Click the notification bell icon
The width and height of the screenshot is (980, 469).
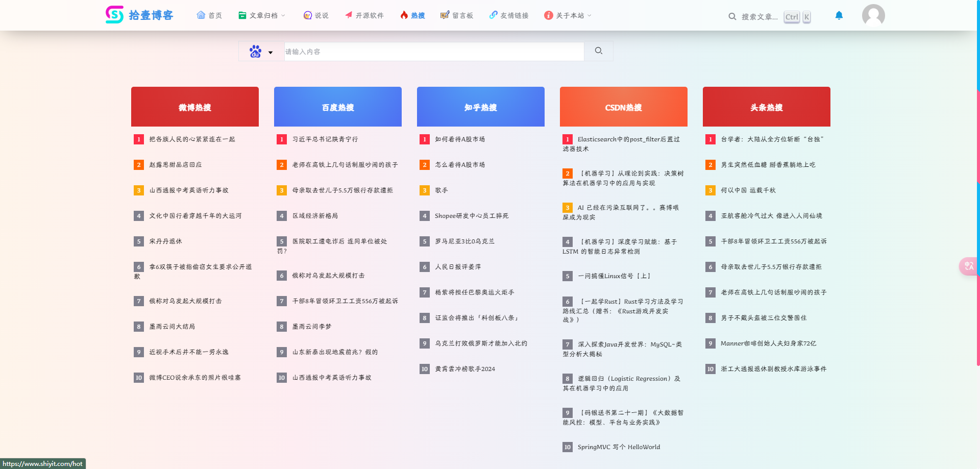pos(839,15)
